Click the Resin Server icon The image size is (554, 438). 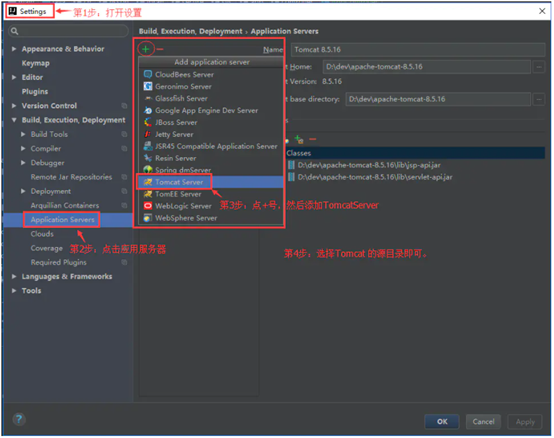[x=148, y=158]
